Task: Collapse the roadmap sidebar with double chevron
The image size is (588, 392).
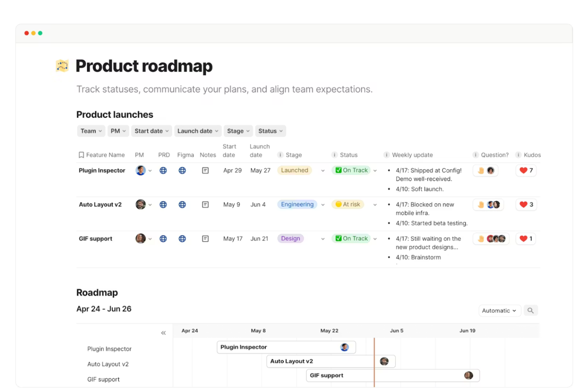Action: [x=163, y=333]
